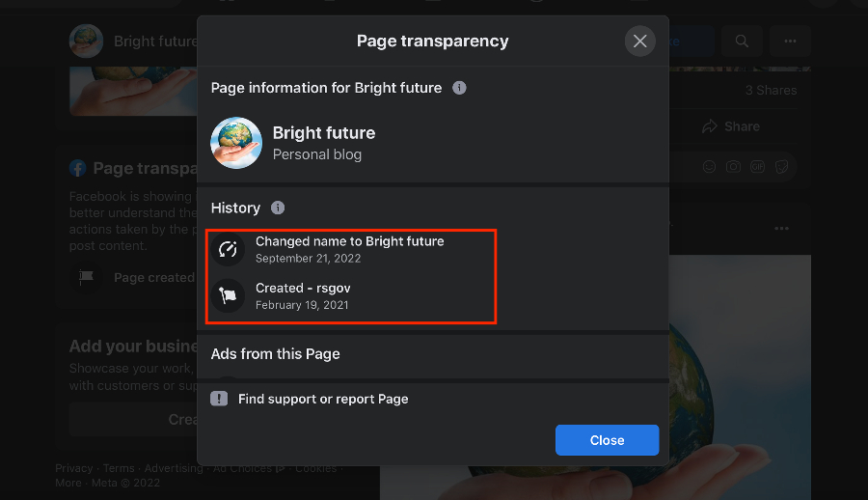Click the info icon beside Page information heading
Image resolution: width=868 pixels, height=500 pixels.
pyautogui.click(x=459, y=88)
